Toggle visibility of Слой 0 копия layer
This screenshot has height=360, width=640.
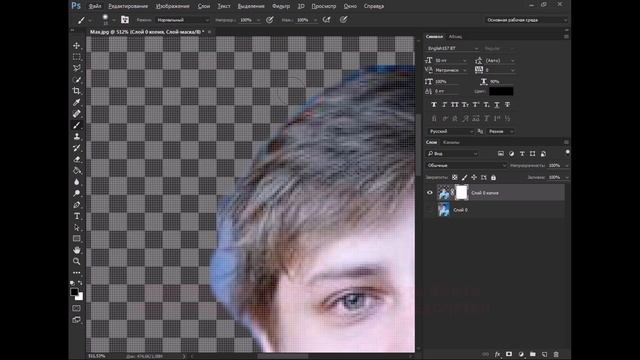click(429, 193)
